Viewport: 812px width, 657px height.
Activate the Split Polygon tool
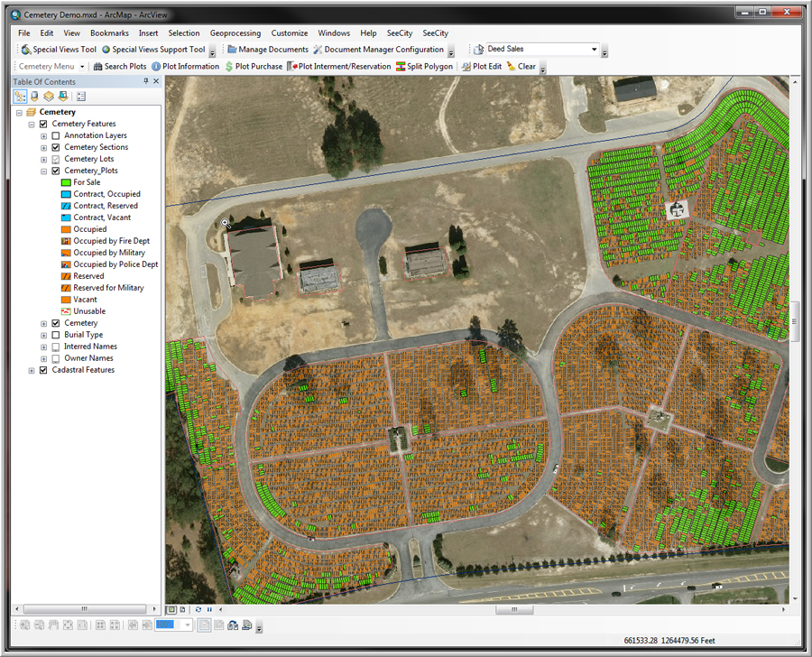(424, 67)
